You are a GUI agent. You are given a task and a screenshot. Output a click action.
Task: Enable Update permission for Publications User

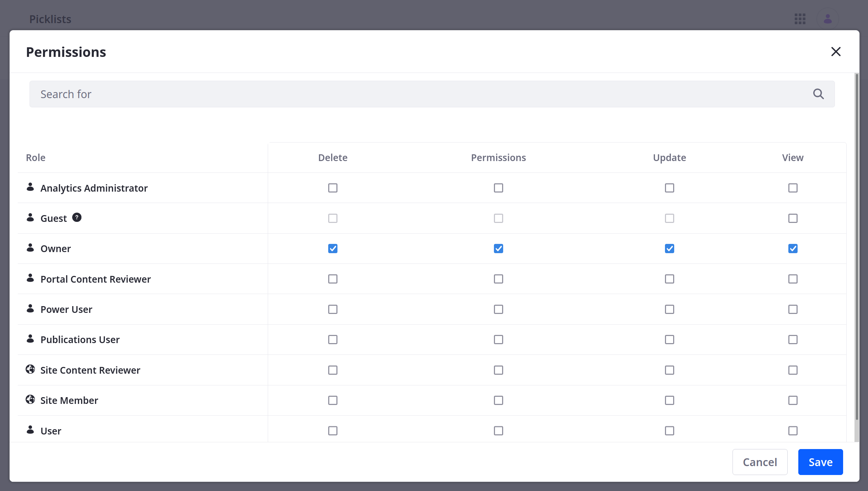click(x=670, y=339)
